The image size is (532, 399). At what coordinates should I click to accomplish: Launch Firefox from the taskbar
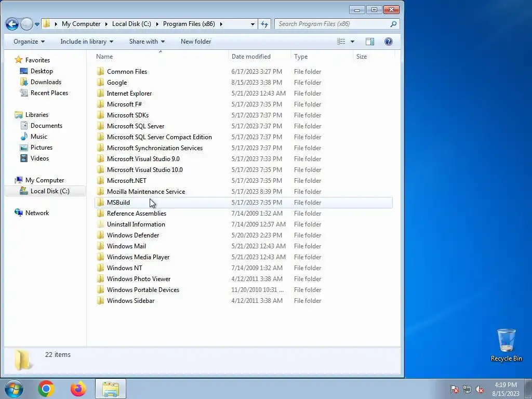[78, 389]
